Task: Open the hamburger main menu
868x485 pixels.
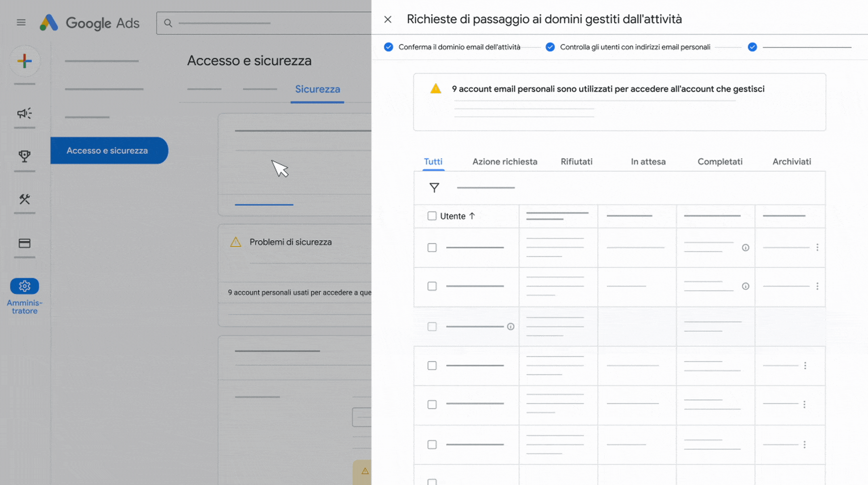Action: (21, 23)
